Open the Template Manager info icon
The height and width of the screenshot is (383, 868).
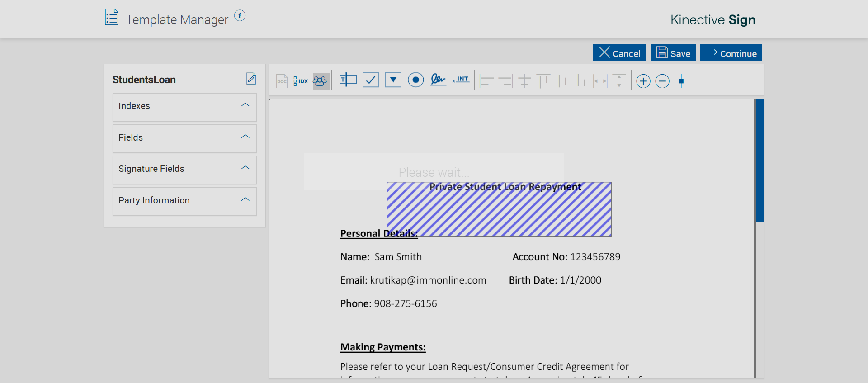coord(240,15)
